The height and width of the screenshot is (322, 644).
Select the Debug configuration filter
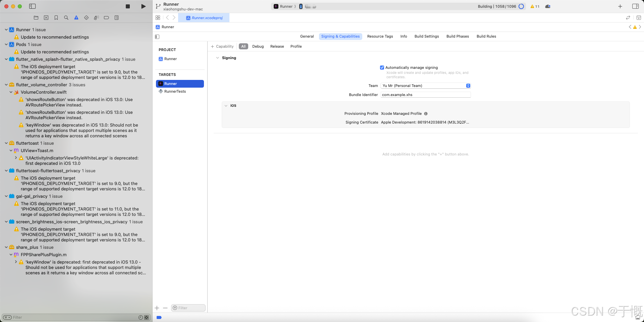(258, 47)
